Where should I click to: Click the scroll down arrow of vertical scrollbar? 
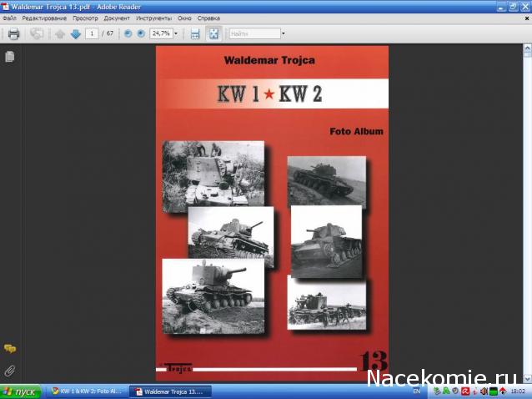[x=527, y=378]
